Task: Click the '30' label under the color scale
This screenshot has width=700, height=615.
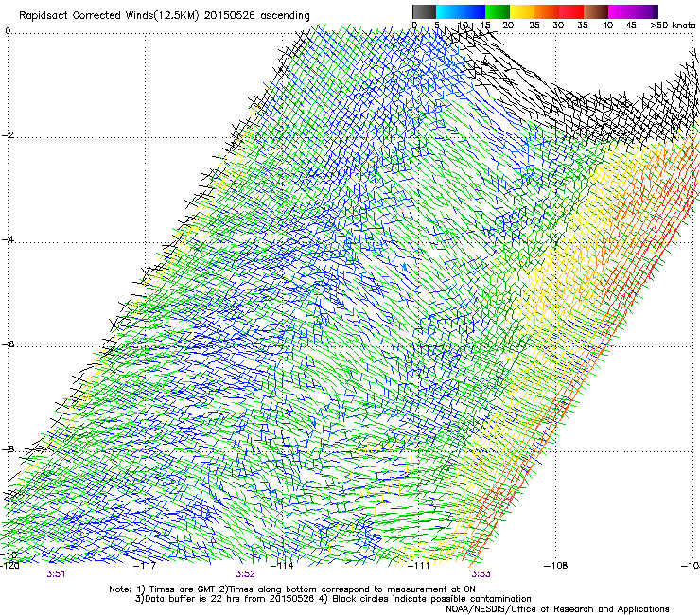Action: [x=558, y=25]
